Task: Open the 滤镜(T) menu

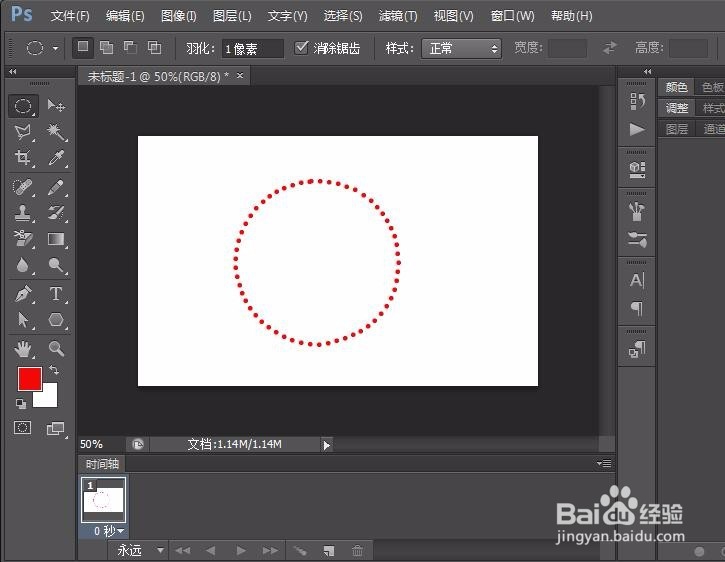Action: tap(398, 16)
